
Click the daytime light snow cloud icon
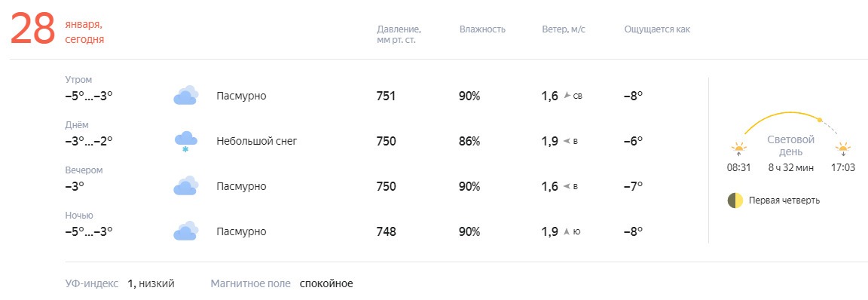click(185, 142)
